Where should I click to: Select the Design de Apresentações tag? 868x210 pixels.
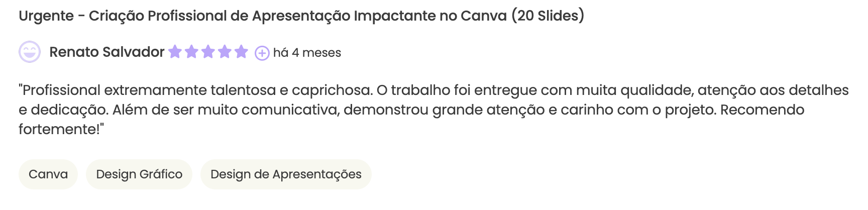286,174
